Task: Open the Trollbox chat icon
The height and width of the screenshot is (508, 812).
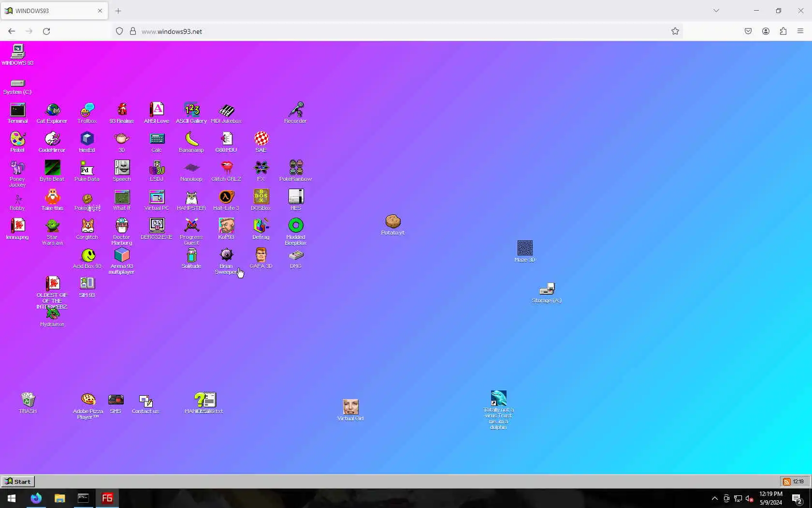Action: click(87, 113)
